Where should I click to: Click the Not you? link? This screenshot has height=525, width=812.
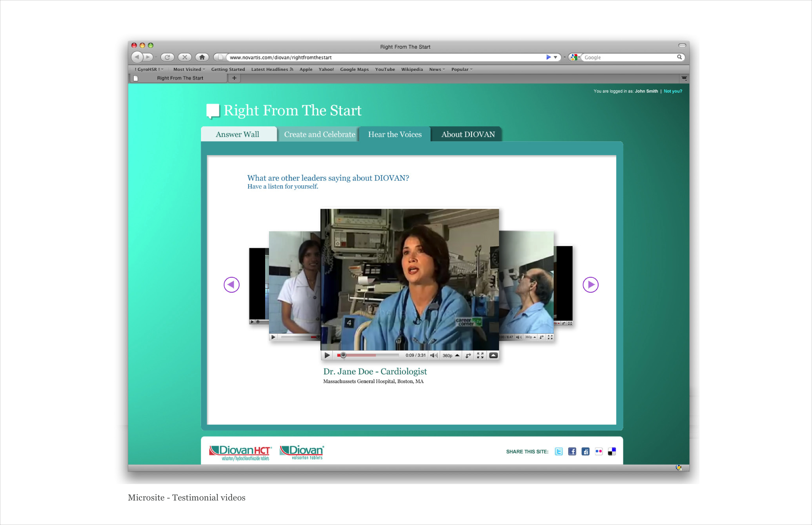(x=673, y=91)
